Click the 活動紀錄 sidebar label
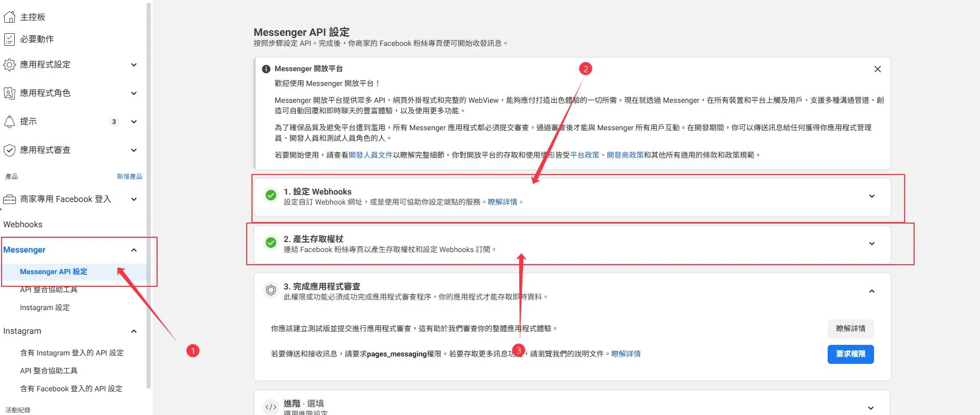This screenshot has height=415, width=980. tap(18, 410)
